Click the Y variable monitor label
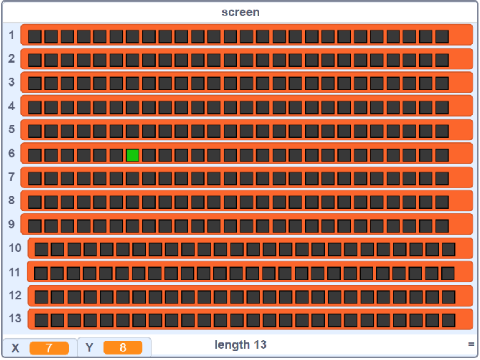 [89, 348]
